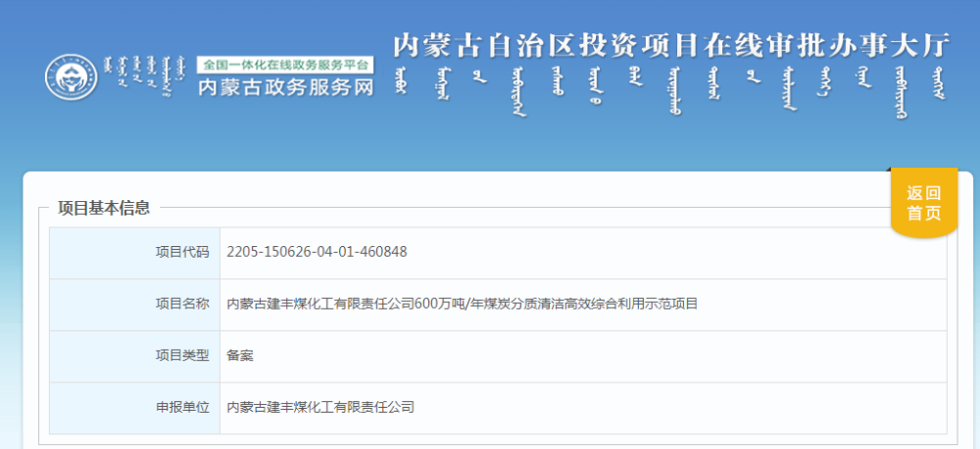Click the project name text with 600万吨/年
The height and width of the screenshot is (449, 980).
(x=462, y=304)
